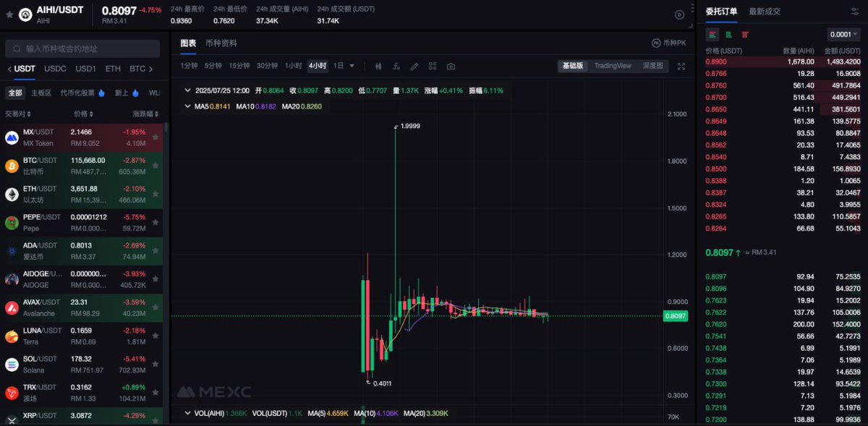
Task: Select the ETH market tab
Action: pos(113,69)
